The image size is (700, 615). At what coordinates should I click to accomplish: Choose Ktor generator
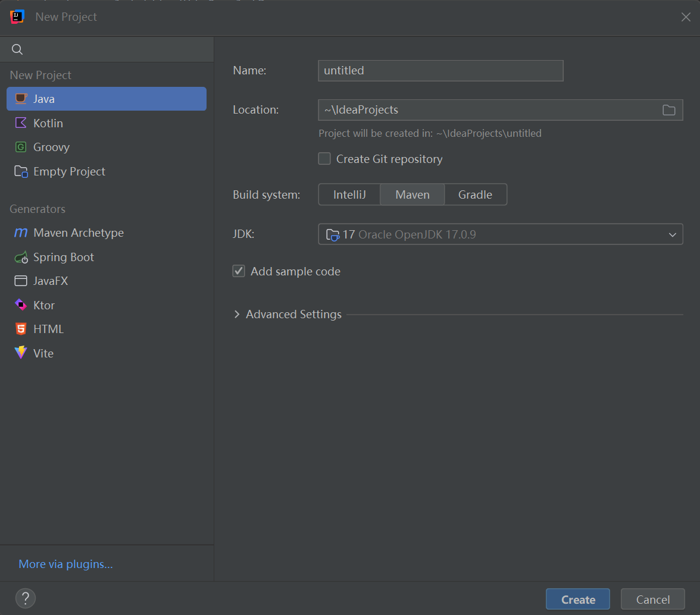coord(106,305)
